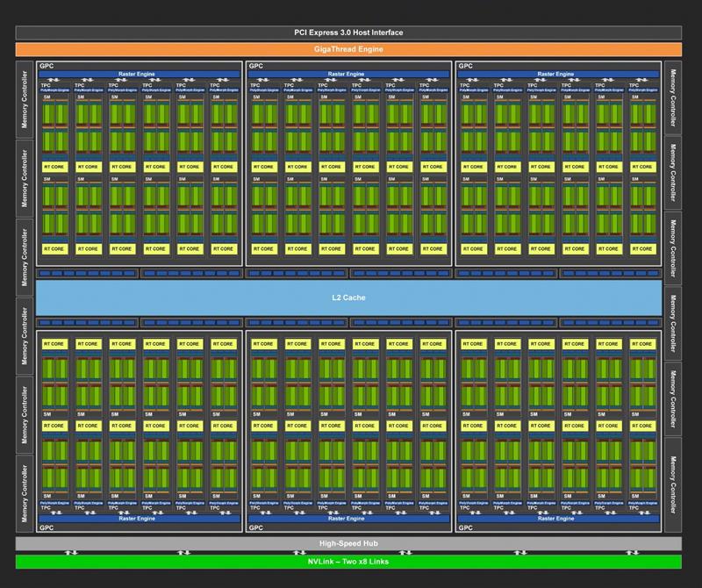This screenshot has height=588, width=702.
Task: Select the gray High-Speed Hub bar
Action: click(348, 543)
